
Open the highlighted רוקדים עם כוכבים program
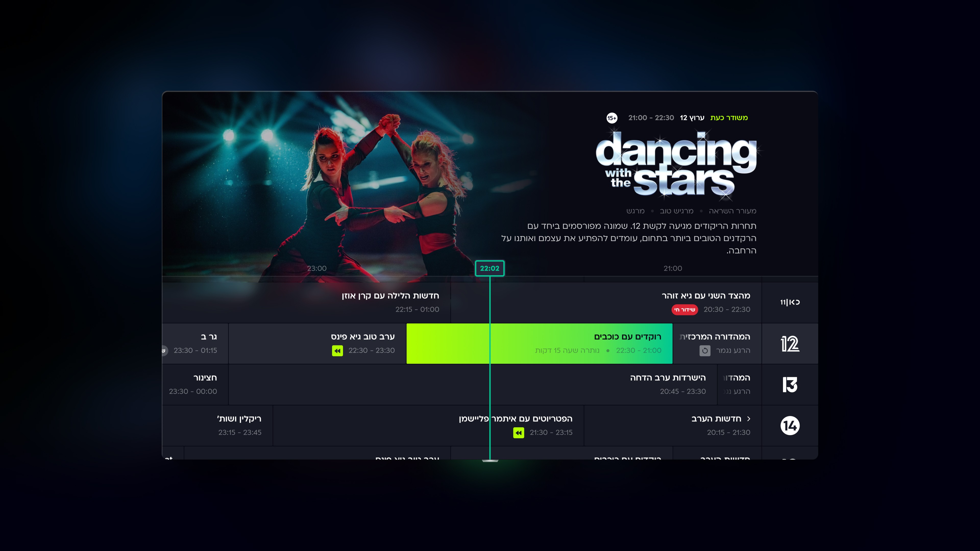pyautogui.click(x=540, y=344)
